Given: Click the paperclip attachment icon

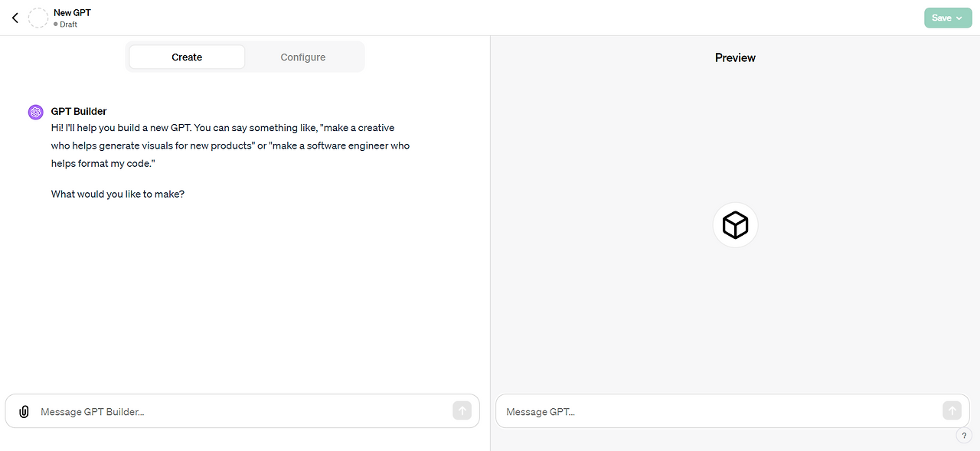Looking at the screenshot, I should coord(24,411).
